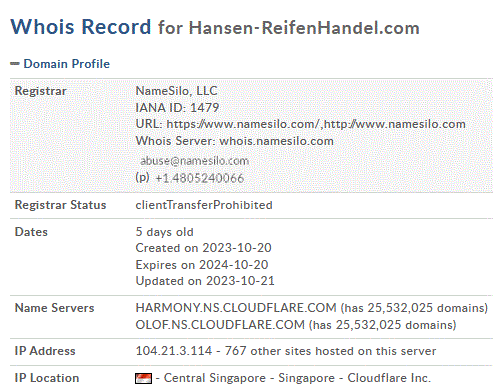Click the Singapore flag icon

pyautogui.click(x=144, y=378)
